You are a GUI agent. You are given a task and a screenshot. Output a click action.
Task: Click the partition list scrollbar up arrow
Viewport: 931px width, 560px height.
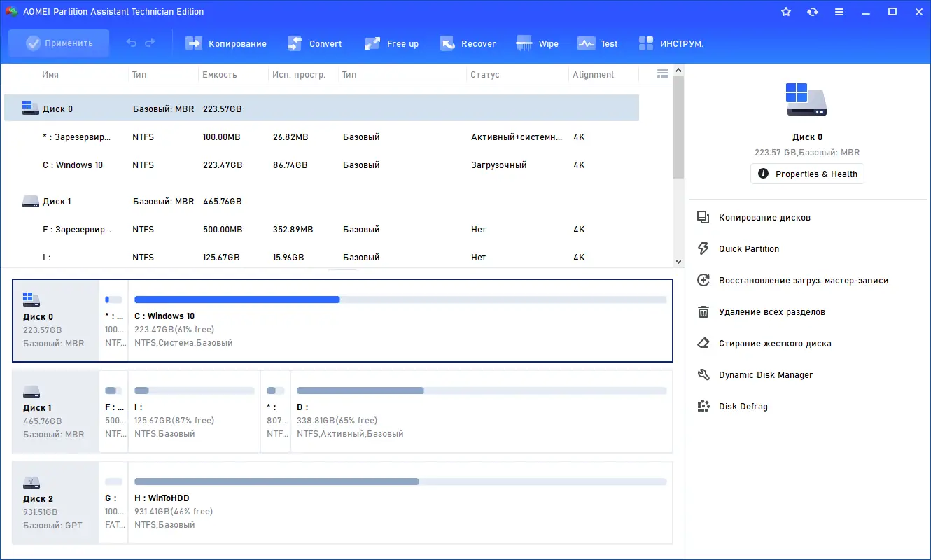tap(678, 71)
